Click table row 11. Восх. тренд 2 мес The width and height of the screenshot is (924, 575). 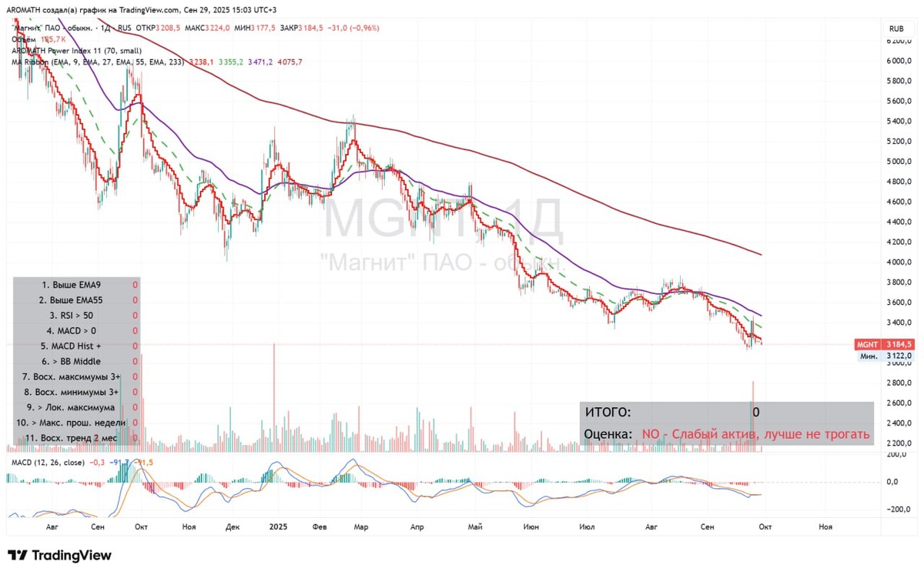(x=76, y=438)
